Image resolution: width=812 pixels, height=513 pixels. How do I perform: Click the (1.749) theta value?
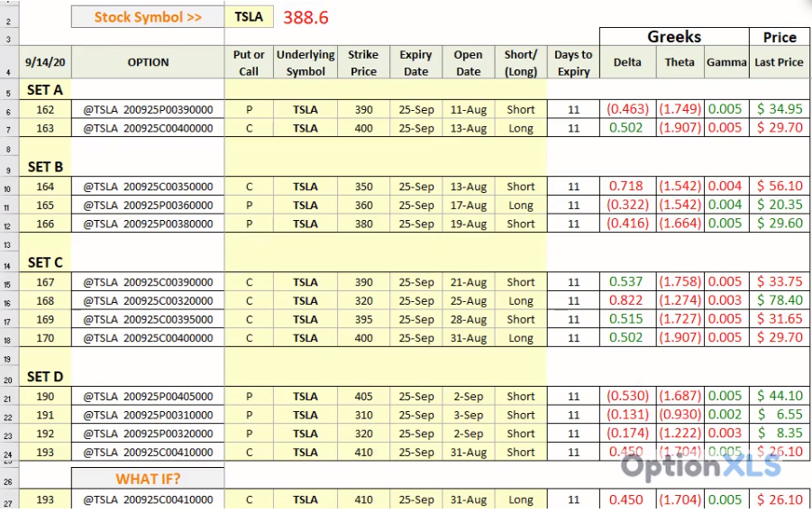[680, 109]
